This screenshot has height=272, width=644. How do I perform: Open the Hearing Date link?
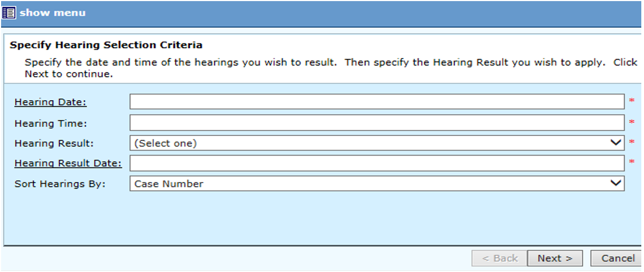click(x=50, y=102)
